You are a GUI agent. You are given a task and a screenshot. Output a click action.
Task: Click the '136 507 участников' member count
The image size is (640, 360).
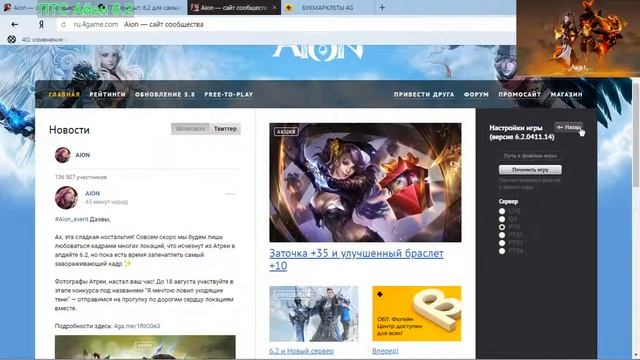pos(81,177)
